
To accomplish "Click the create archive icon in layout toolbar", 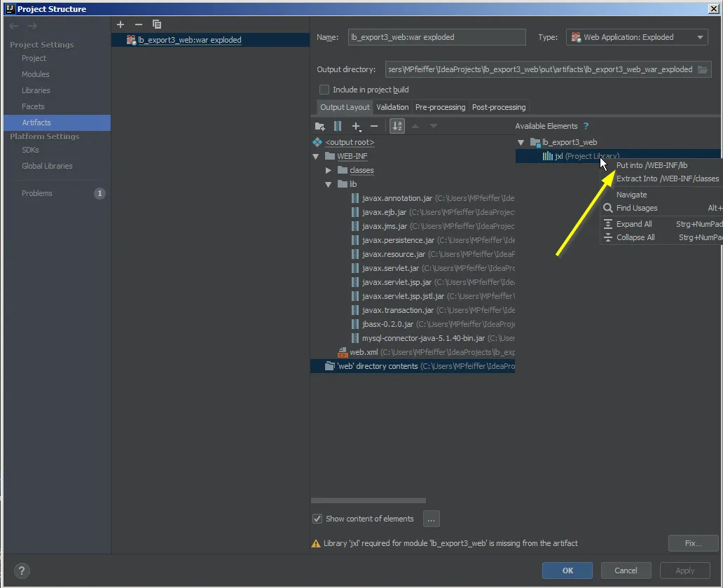I will coord(338,126).
